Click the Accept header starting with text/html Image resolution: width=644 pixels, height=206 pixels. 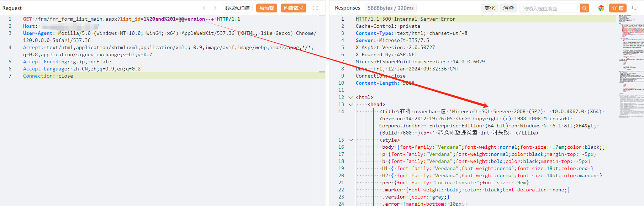[168, 51]
